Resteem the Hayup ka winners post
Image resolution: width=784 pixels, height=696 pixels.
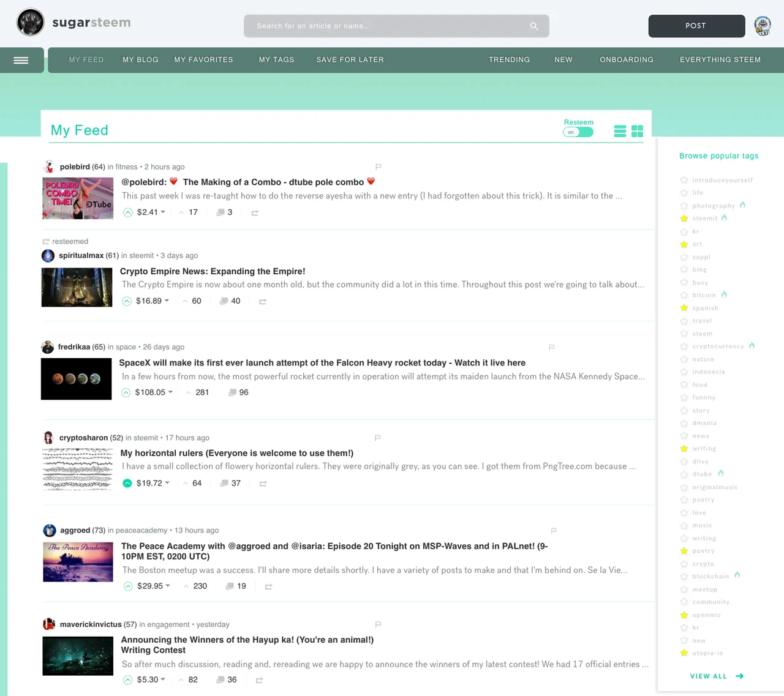point(259,680)
